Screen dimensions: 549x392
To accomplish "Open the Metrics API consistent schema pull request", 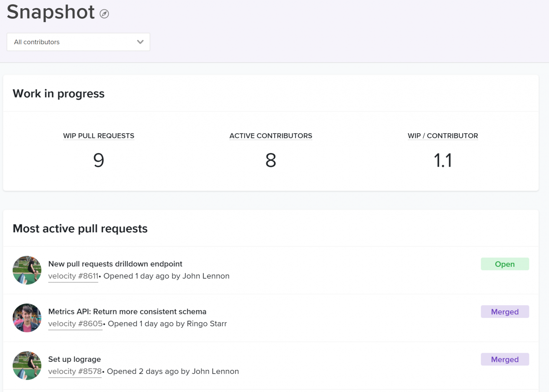I will (x=127, y=311).
